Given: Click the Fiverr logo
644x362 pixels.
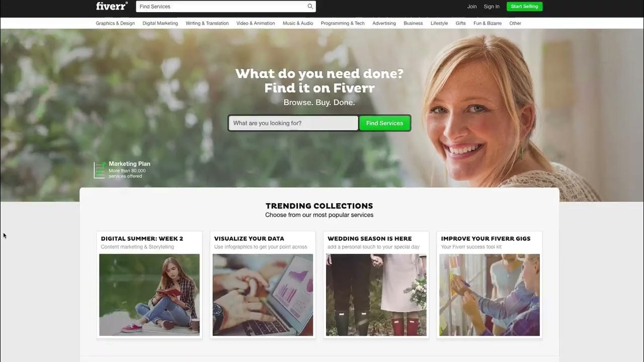Looking at the screenshot, I should coord(112,6).
